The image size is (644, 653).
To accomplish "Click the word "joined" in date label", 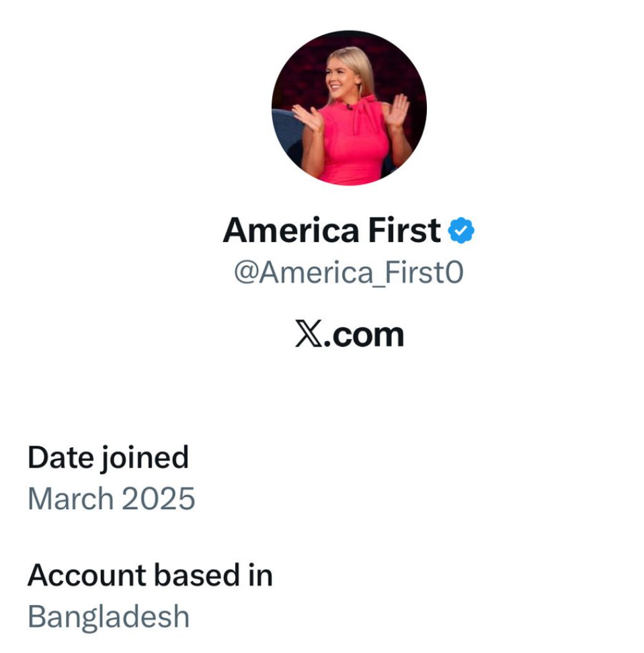I will coord(145,459).
